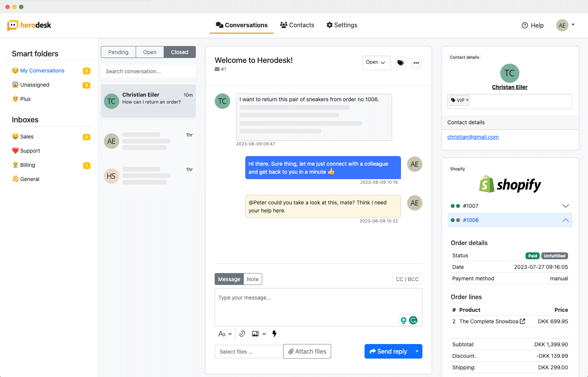Click the herodesk logo
Screen dimensions: 588x377
pos(29,25)
